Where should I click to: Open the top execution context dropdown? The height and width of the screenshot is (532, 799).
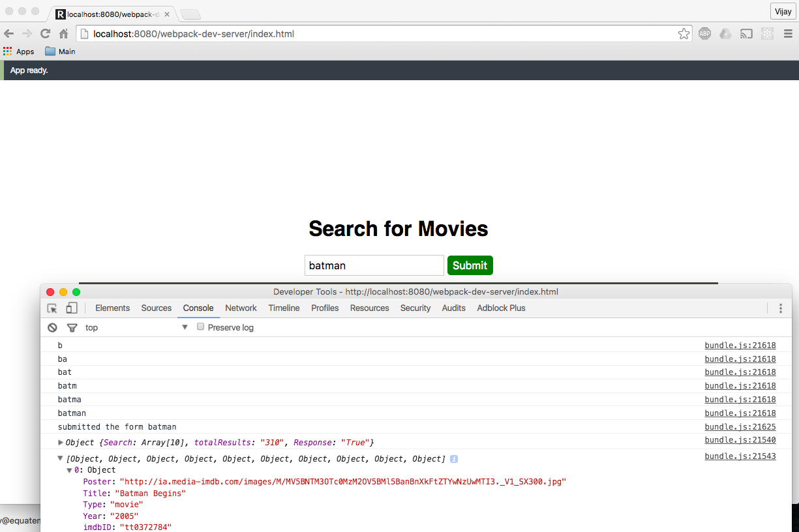click(x=136, y=327)
